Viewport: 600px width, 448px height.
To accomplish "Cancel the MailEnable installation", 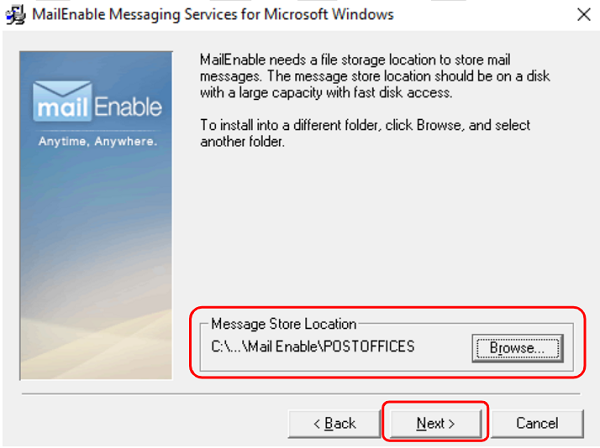I will pyautogui.click(x=536, y=423).
